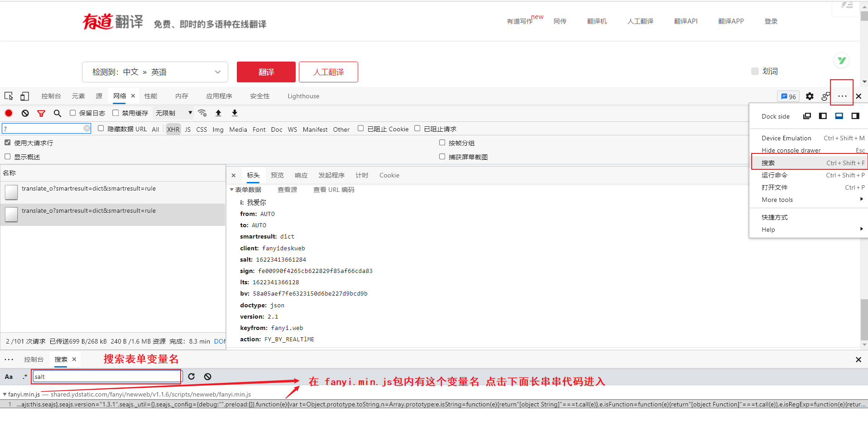
Task: Enable the 禁用缓存 checkbox
Action: [x=115, y=113]
